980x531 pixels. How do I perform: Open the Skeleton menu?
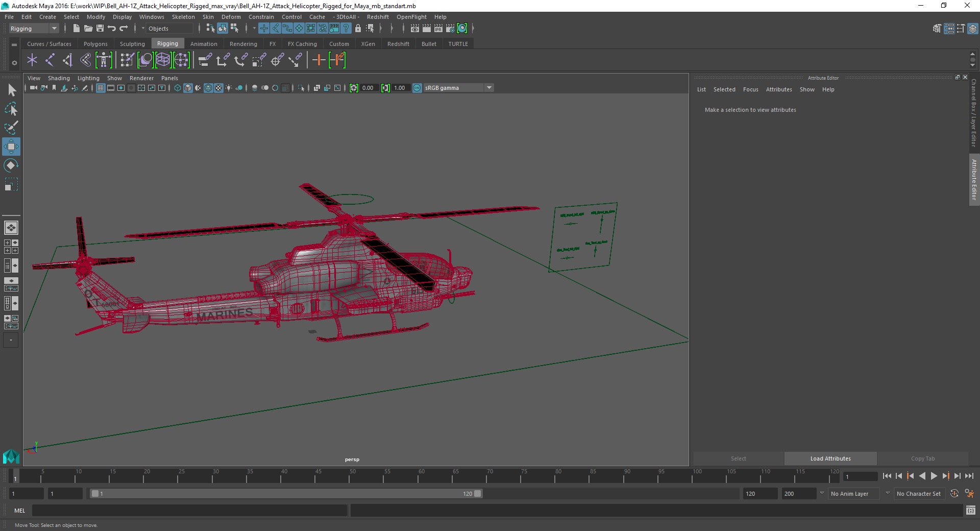tap(183, 17)
